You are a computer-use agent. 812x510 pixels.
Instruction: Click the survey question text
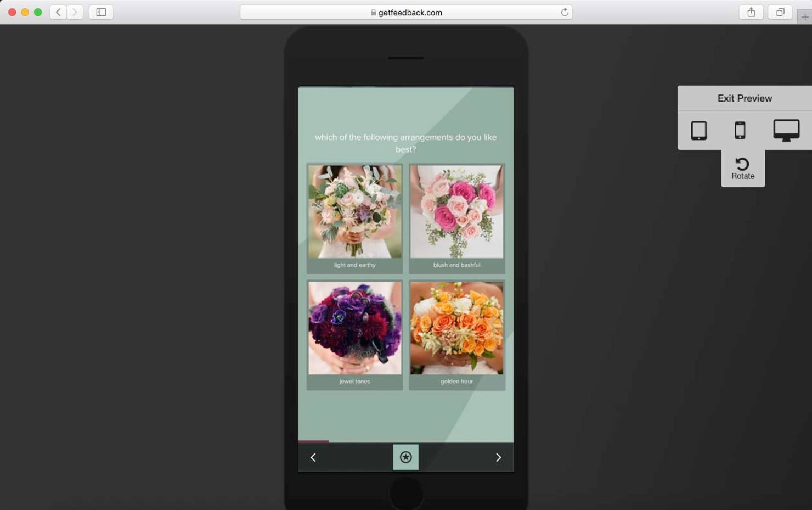[x=405, y=143]
